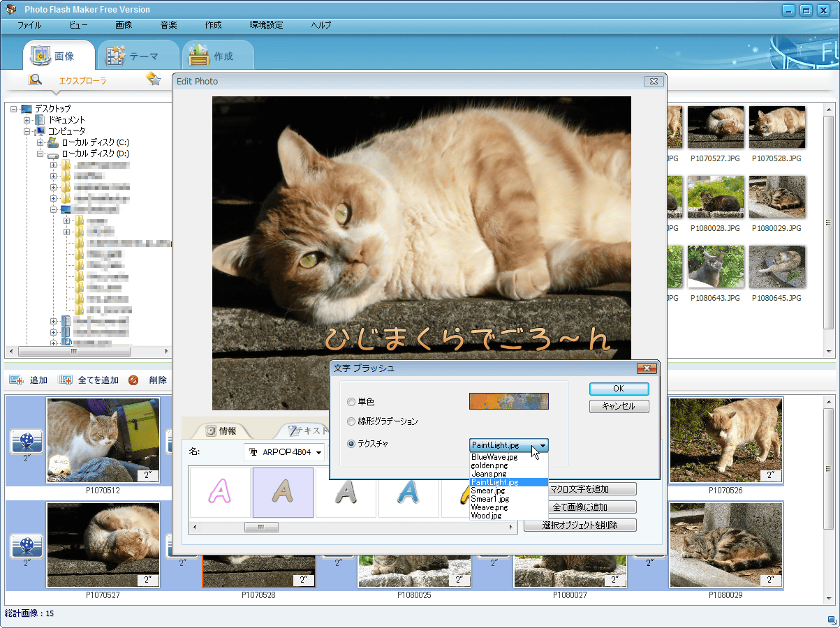Screen dimensions: 840x628
Task: Open the 画像 menu in menu bar
Action: 124,25
